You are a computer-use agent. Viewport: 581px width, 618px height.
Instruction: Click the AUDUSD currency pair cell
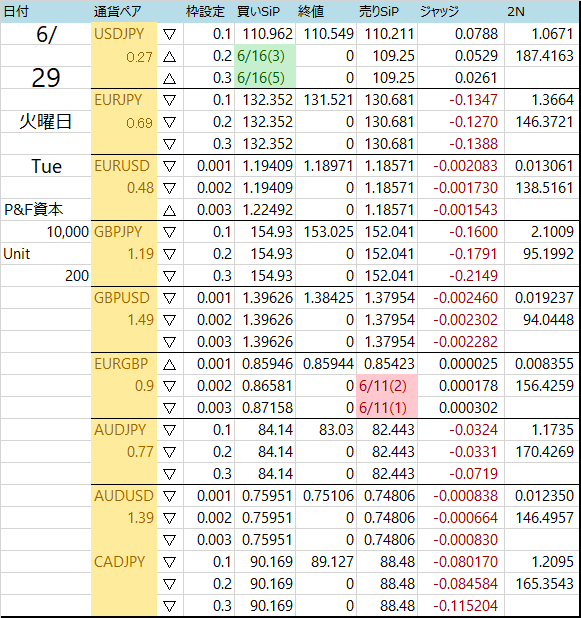[x=124, y=495]
